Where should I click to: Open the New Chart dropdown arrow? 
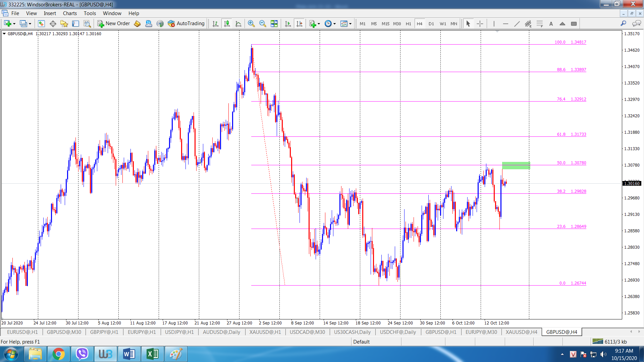point(14,24)
